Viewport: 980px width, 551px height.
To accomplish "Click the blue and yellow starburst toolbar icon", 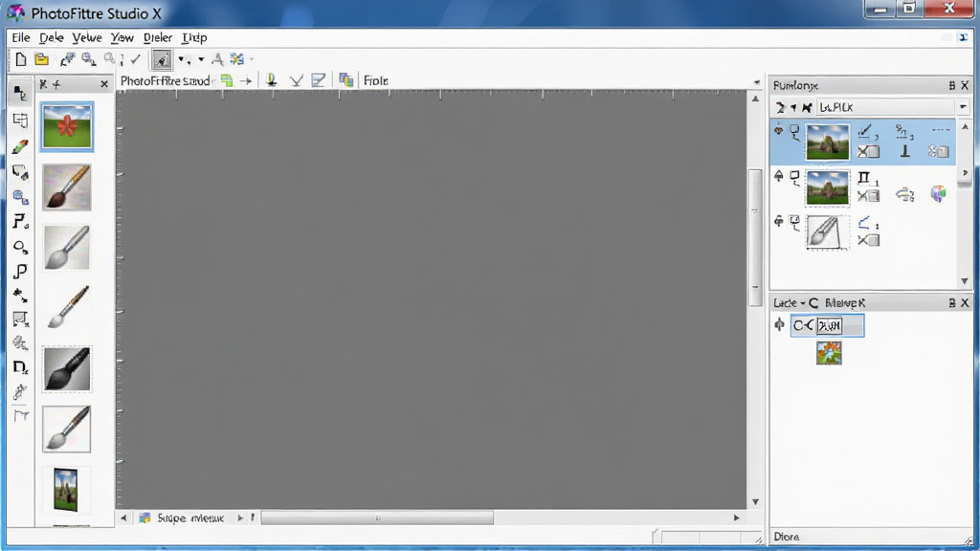I will tap(237, 59).
